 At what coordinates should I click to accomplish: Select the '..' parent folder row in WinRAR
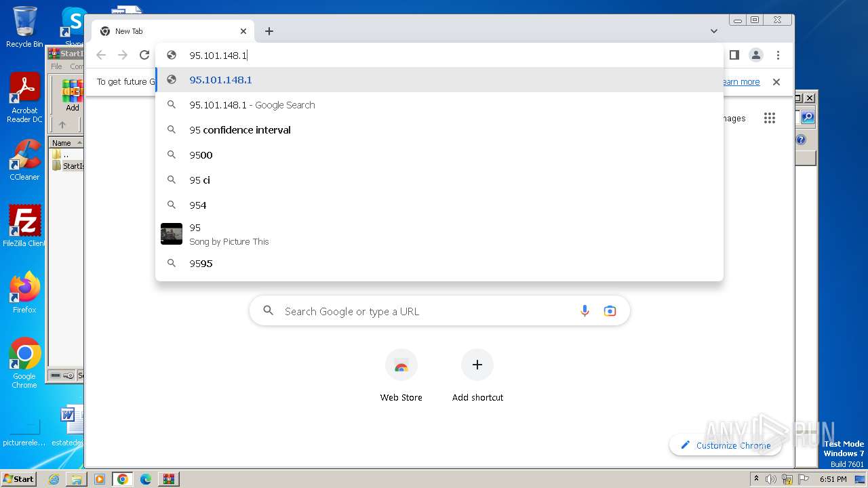[66, 155]
